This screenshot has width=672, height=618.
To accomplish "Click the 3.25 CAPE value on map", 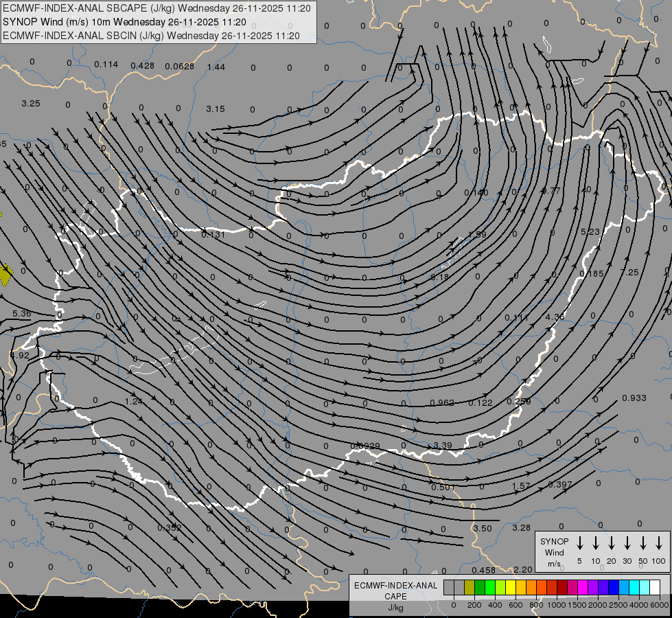I will pos(31,104).
